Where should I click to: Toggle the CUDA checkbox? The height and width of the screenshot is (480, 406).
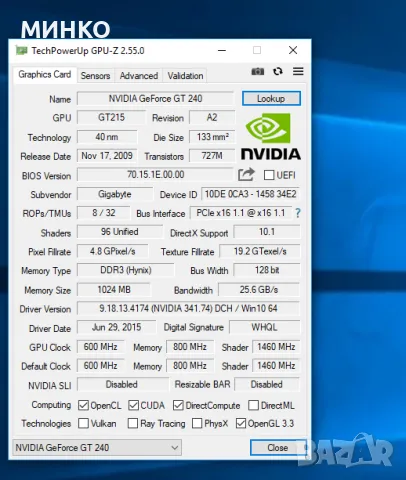point(133,405)
